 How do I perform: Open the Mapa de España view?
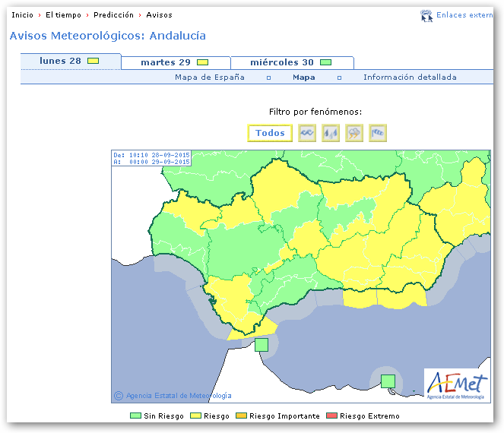pos(210,77)
